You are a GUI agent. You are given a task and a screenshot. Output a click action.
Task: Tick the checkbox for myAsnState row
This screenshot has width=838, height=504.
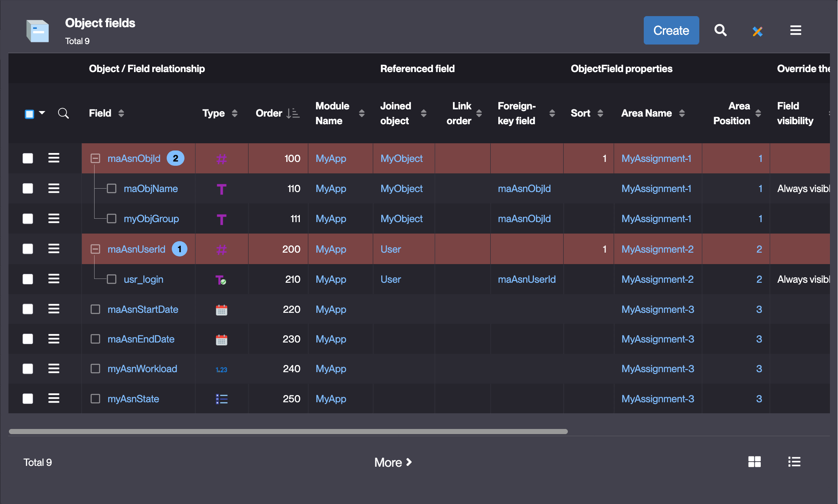click(28, 398)
